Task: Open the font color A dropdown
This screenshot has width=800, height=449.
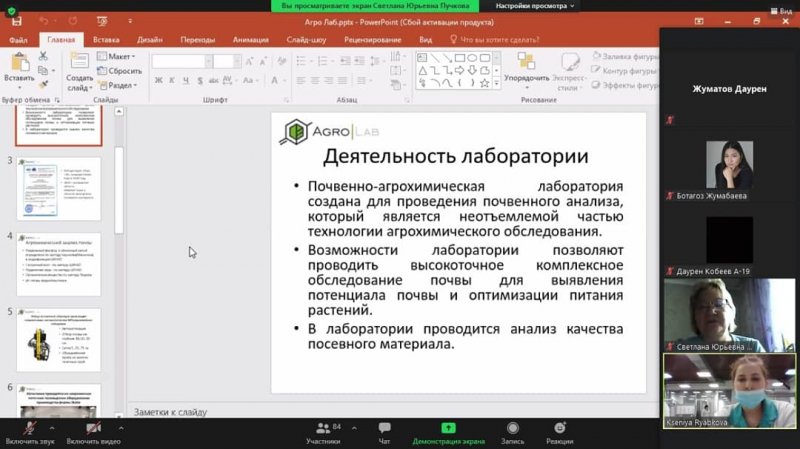Action: click(x=284, y=80)
